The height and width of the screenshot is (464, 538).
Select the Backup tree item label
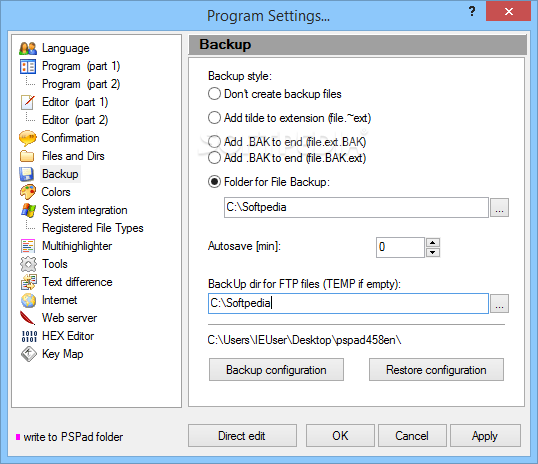click(x=60, y=174)
